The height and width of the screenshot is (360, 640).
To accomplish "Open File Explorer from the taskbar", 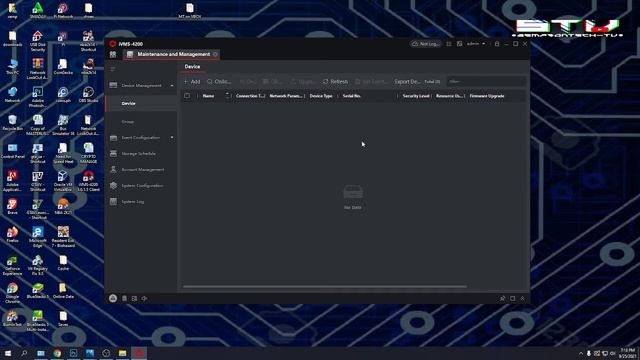I will [122, 353].
